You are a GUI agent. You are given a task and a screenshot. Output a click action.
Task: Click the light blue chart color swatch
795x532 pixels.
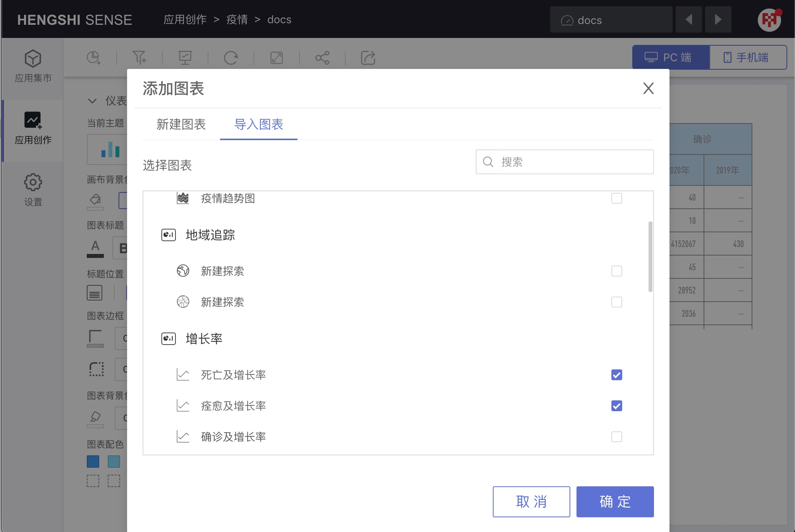(114, 462)
